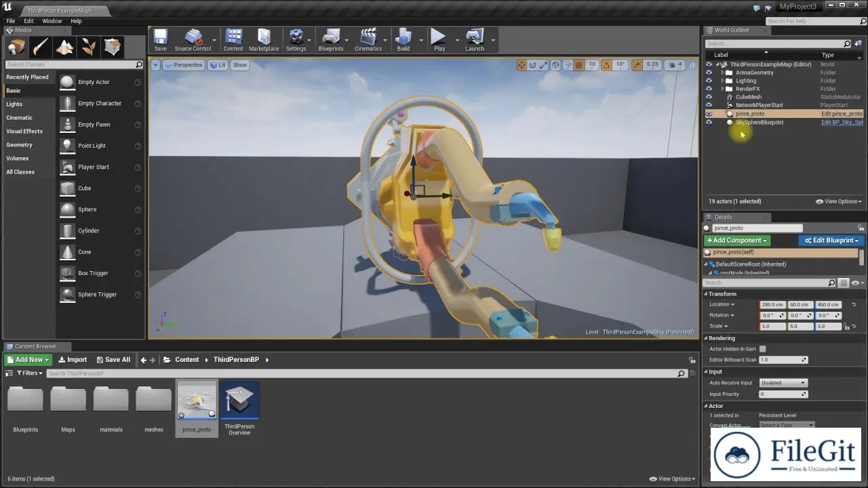Viewport: 868px width, 488px height.
Task: Start Play in editor
Action: [439, 40]
